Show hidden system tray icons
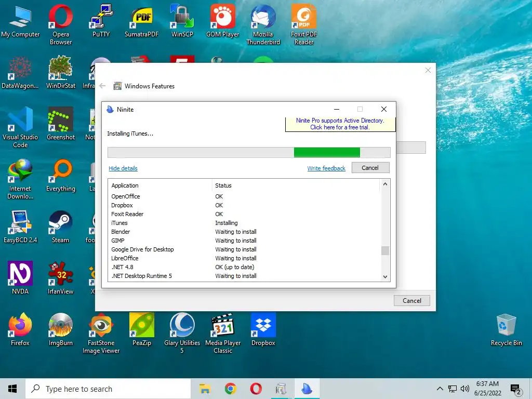The height and width of the screenshot is (399, 532). coord(440,389)
